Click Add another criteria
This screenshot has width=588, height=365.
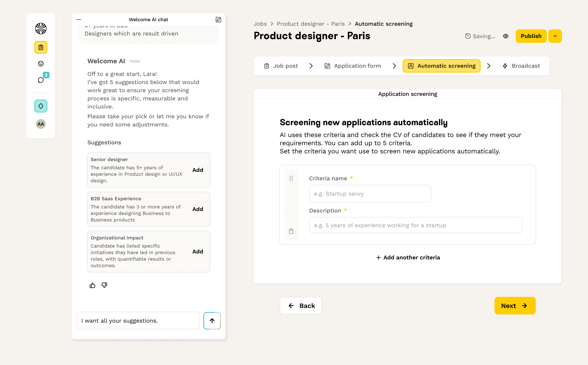408,258
